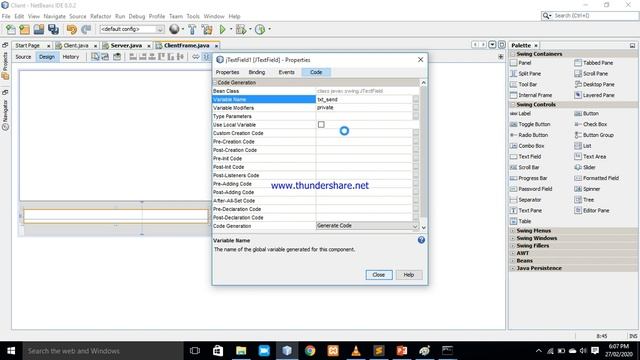The height and width of the screenshot is (360, 640).
Task: Expand the Swing Menus palette category
Action: pyautogui.click(x=513, y=231)
